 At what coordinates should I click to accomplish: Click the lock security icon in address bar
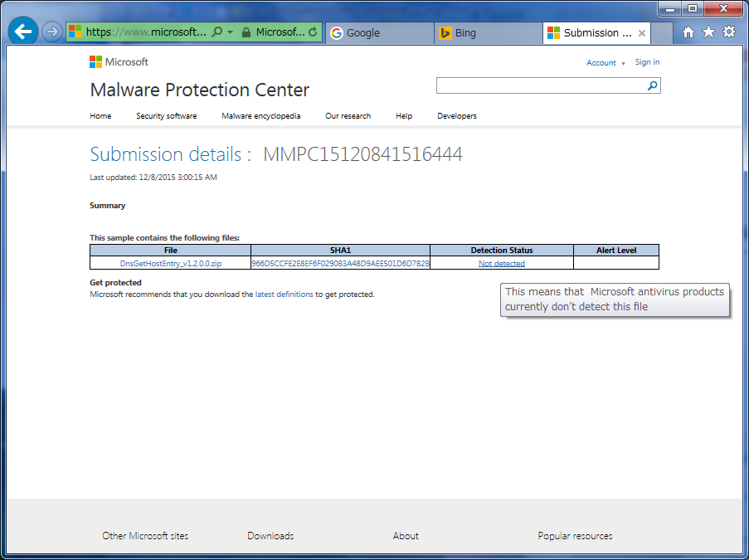pos(246,32)
